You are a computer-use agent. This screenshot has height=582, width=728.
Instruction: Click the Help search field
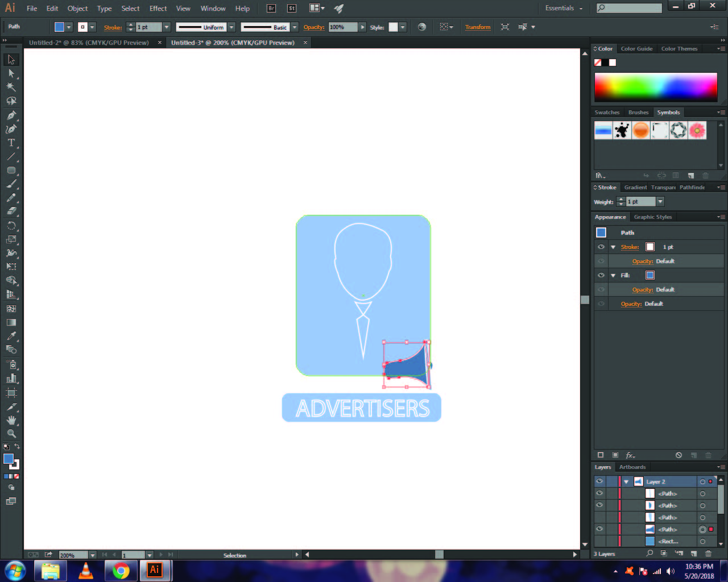(x=629, y=8)
